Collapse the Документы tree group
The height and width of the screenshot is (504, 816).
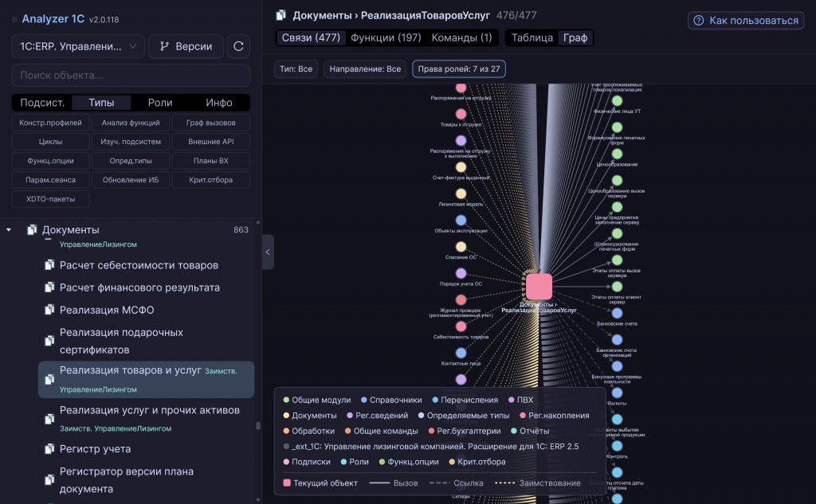(x=9, y=230)
